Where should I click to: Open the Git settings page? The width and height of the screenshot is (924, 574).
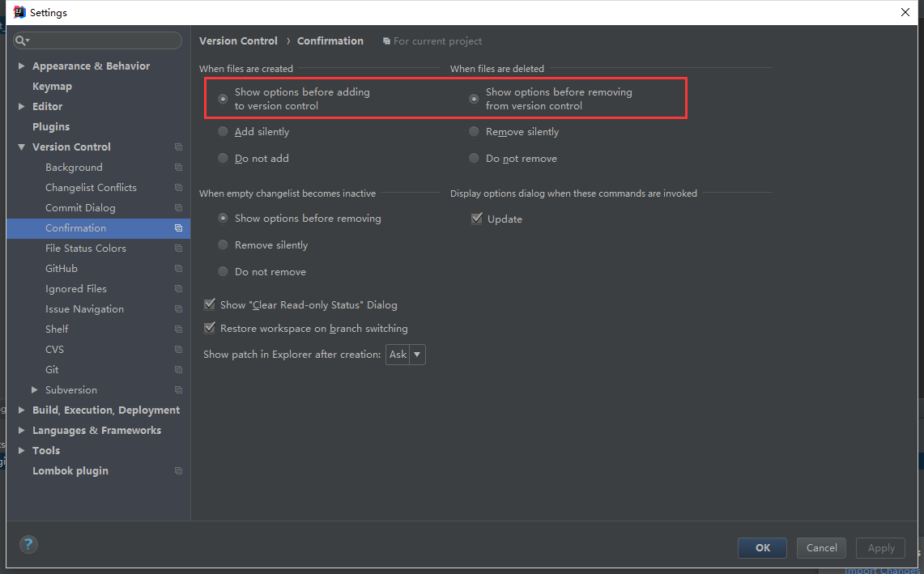pos(52,370)
